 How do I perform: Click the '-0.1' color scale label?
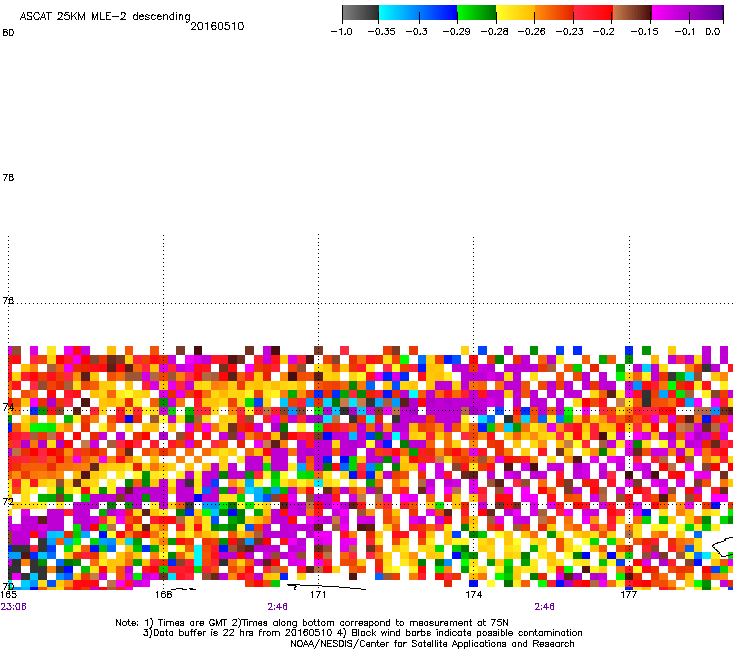pos(685,32)
